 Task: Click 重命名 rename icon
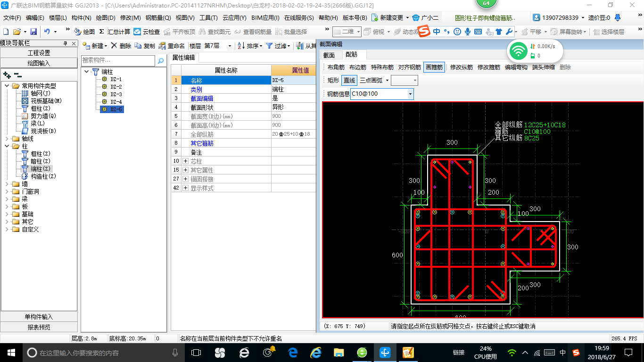pos(162,46)
